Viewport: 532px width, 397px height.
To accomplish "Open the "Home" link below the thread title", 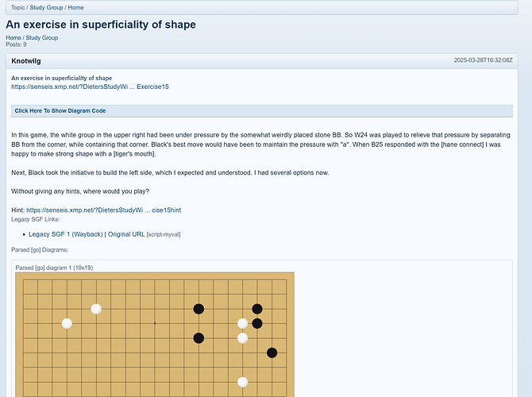I will pos(13,37).
